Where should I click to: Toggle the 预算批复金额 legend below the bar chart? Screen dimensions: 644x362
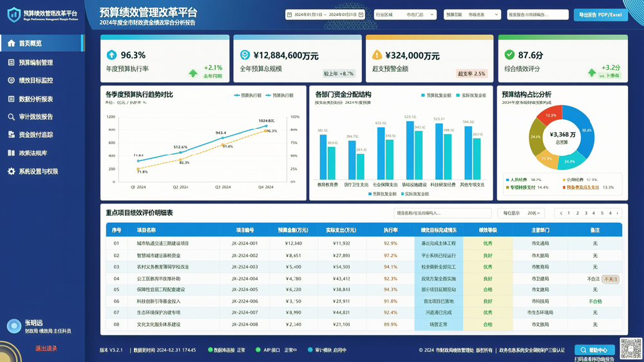[383, 194]
